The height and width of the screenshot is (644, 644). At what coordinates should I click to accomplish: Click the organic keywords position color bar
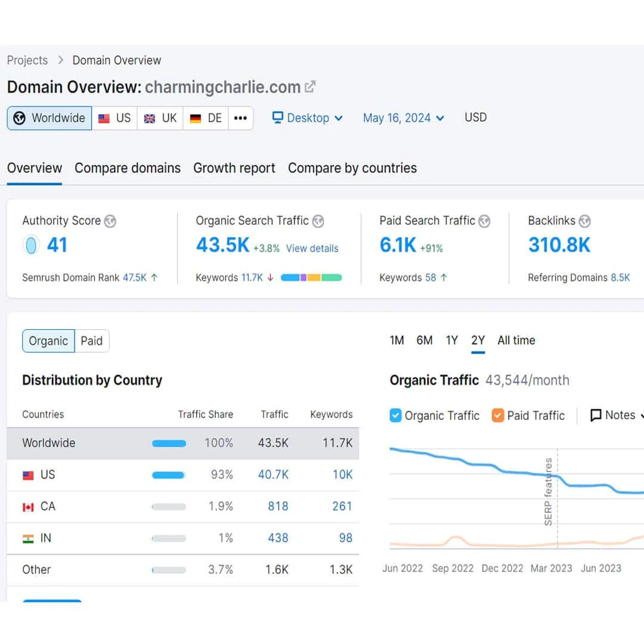pos(311,278)
